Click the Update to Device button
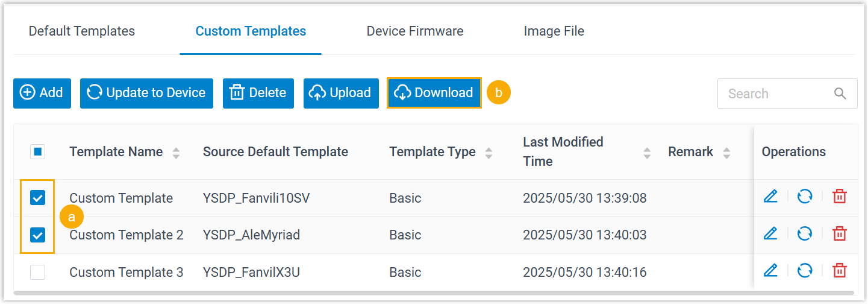The width and height of the screenshot is (868, 304). tap(146, 93)
